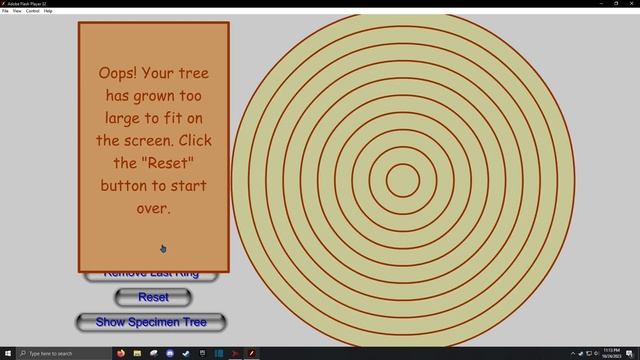Open the Windows Start menu

pos(8,353)
